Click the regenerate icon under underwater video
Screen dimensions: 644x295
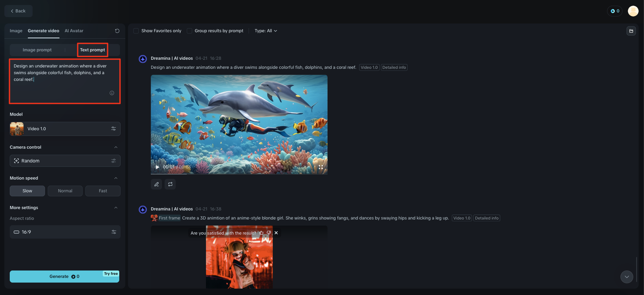pos(170,184)
